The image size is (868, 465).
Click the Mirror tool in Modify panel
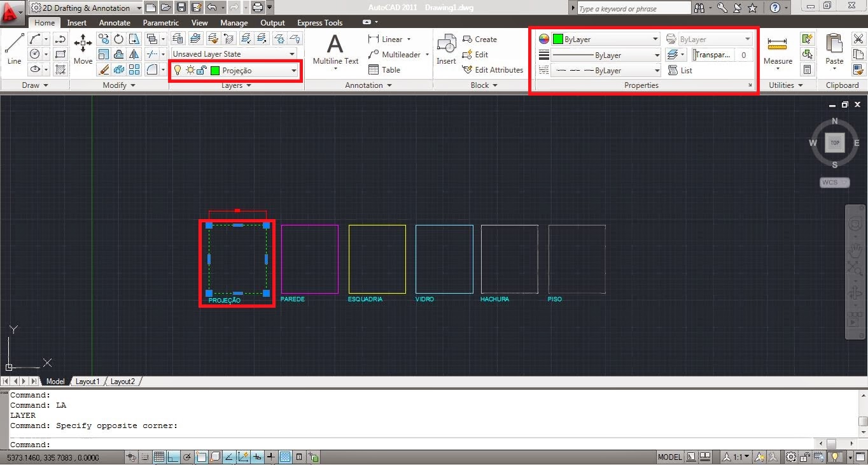coord(134,54)
